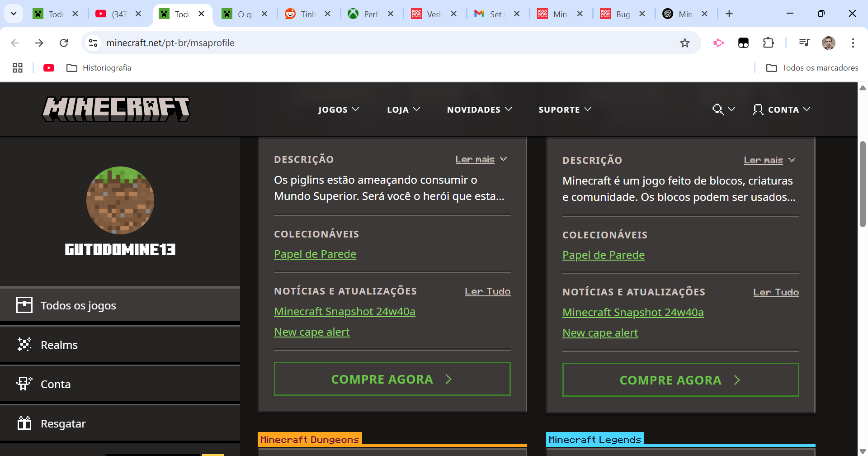Viewport: 868px width, 456px height.
Task: Click the Minecraft logo in the header
Action: click(x=116, y=109)
